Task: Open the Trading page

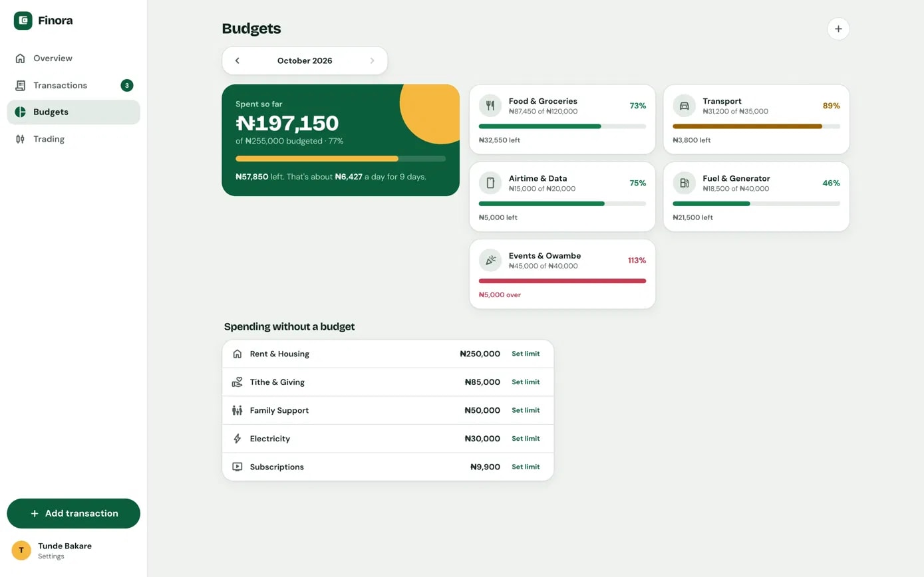Action: click(74, 139)
